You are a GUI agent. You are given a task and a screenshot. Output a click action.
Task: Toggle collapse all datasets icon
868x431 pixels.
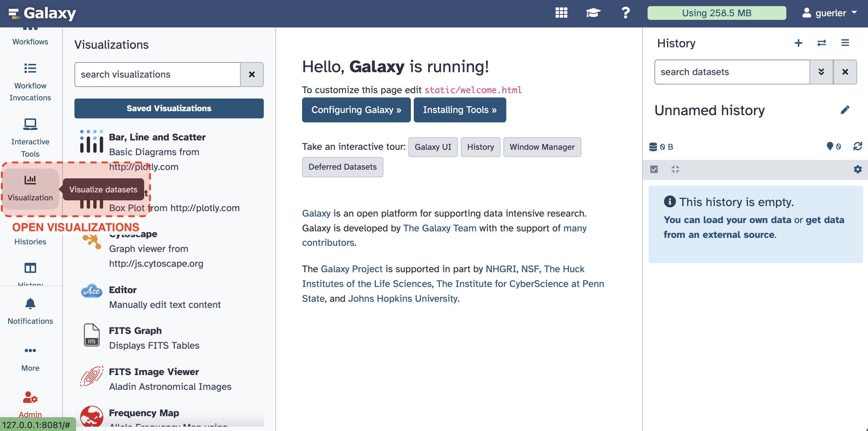(x=675, y=169)
